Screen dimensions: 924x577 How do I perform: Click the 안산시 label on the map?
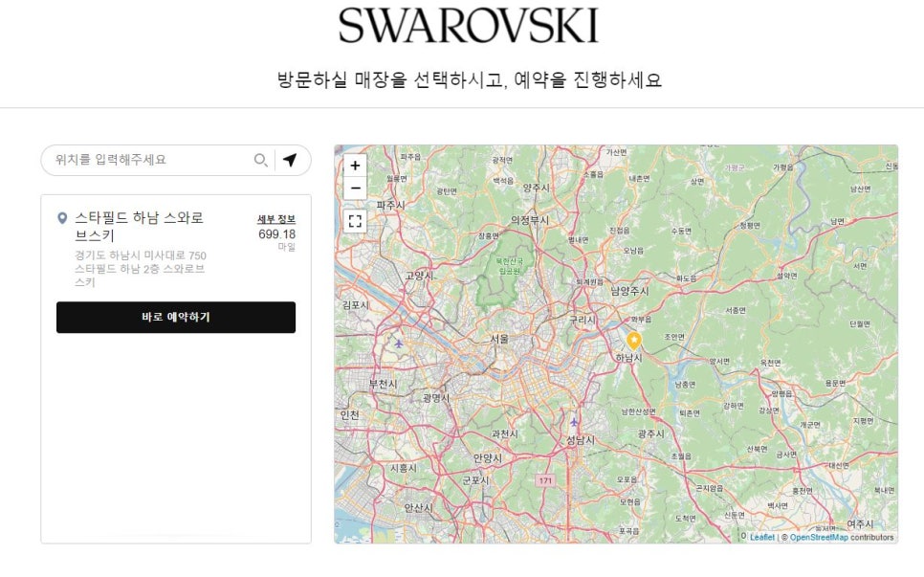coord(418,507)
